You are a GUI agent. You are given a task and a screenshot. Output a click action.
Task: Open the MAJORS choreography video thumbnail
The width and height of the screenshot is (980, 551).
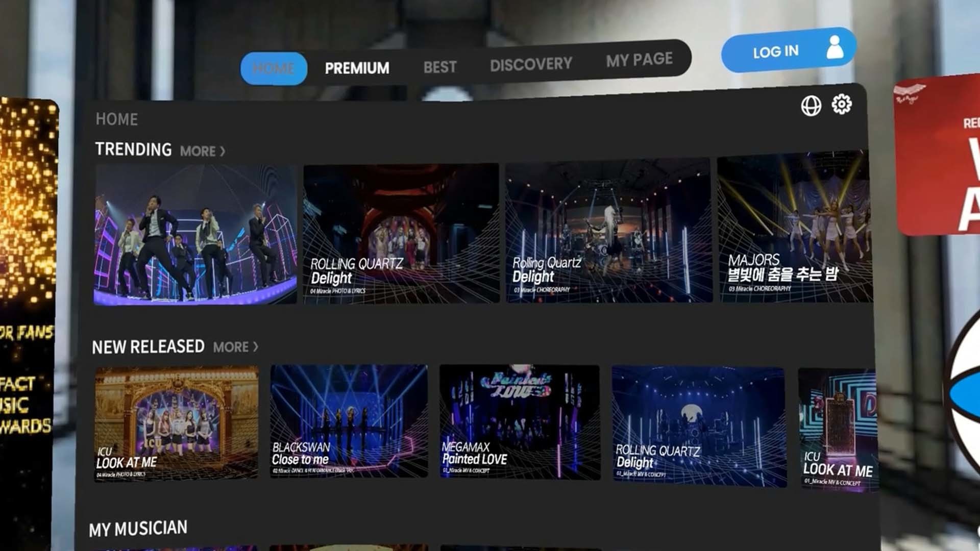794,228
